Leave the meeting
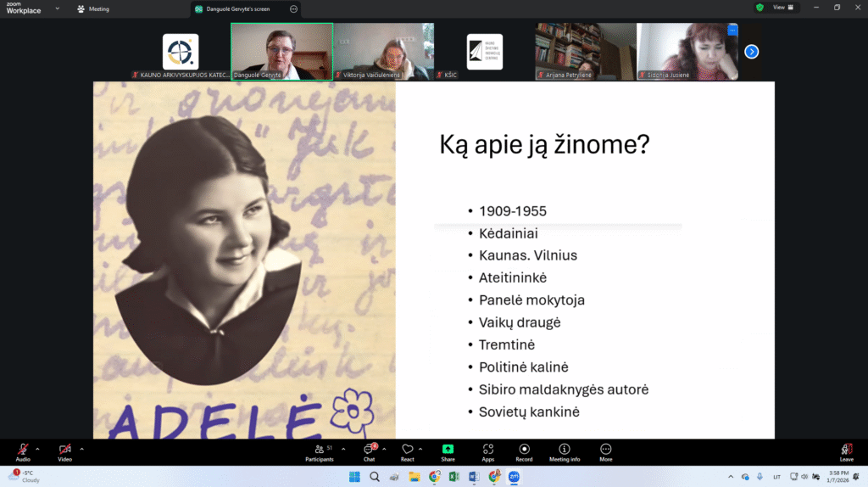868x487 pixels. tap(846, 451)
